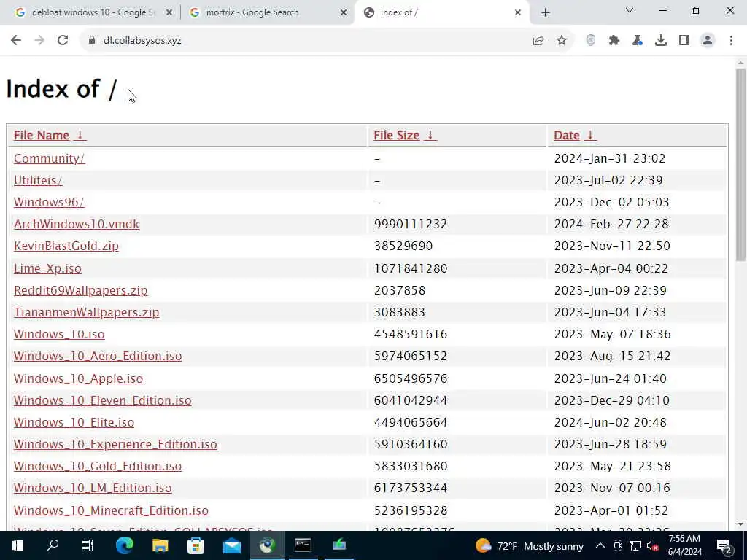Reload the current page
The height and width of the screenshot is (560, 747).
pyautogui.click(x=63, y=41)
